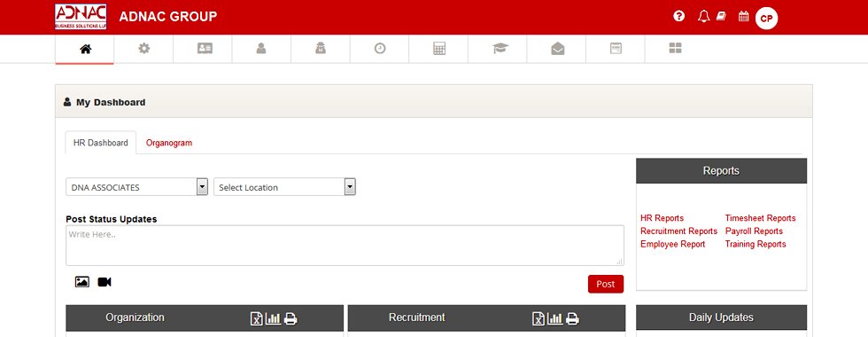Open the header calendar icon
Viewport: 868px width, 337px height.
pyautogui.click(x=743, y=16)
